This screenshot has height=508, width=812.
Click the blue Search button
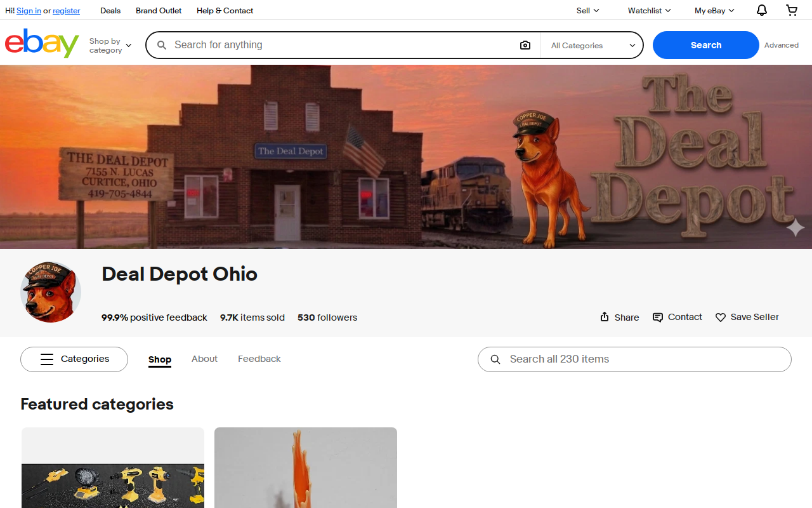tap(705, 45)
